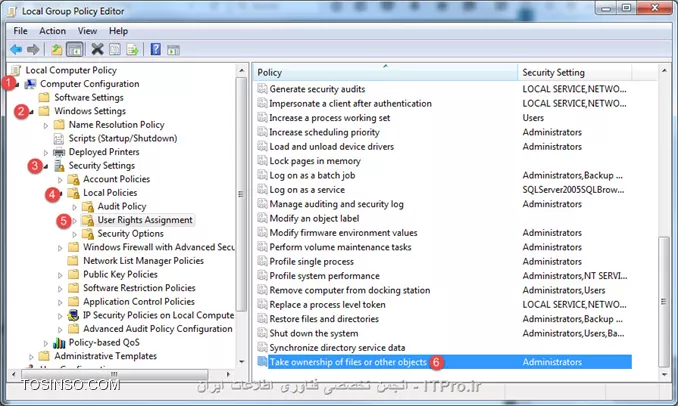Select the Local Policies tree node
The height and width of the screenshot is (406, 678).
coord(110,193)
